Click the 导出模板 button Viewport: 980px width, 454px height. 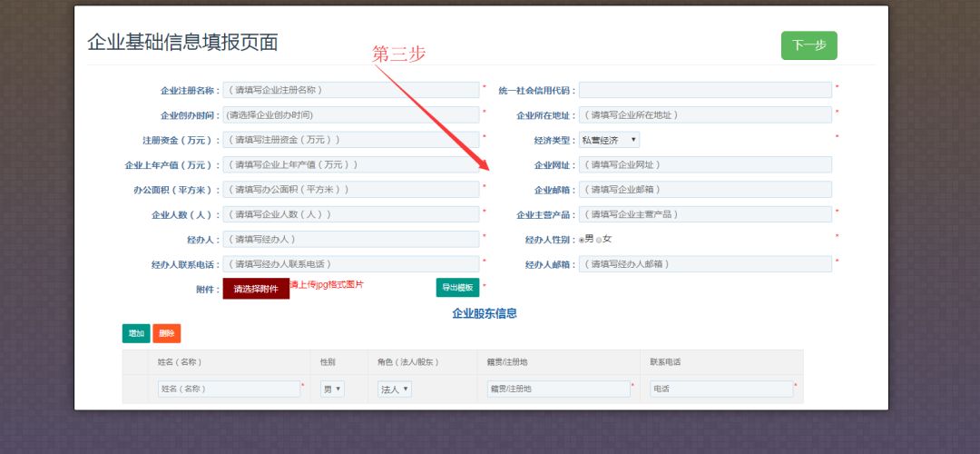[x=457, y=288]
